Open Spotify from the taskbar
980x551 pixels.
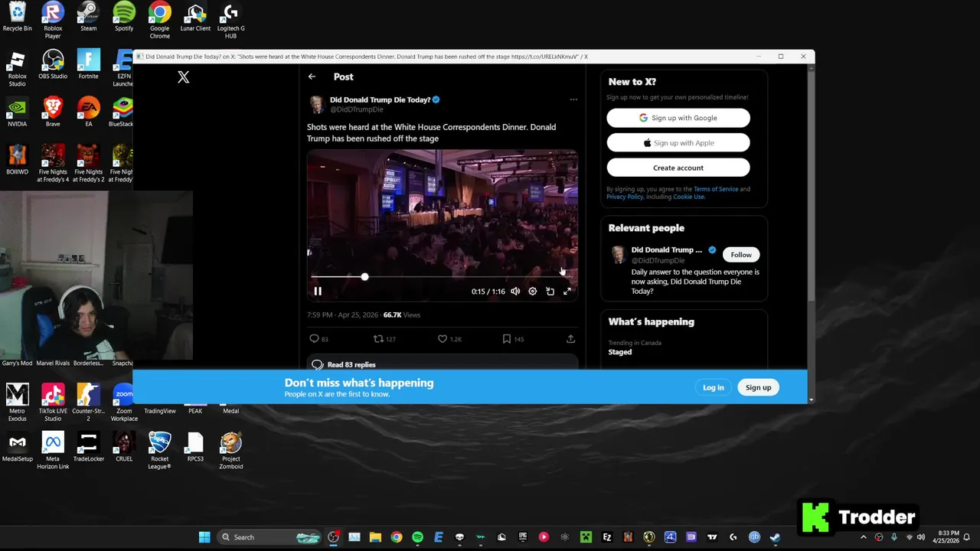coord(417,537)
